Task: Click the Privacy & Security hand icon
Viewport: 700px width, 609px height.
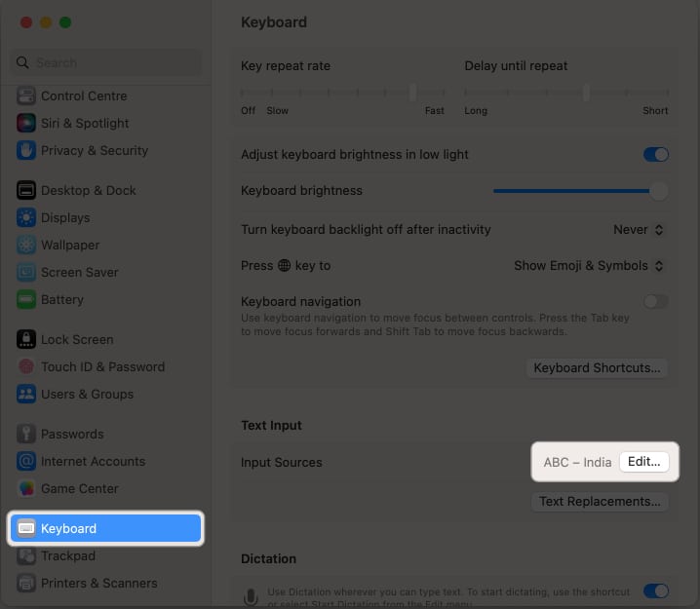Action: coord(26,150)
